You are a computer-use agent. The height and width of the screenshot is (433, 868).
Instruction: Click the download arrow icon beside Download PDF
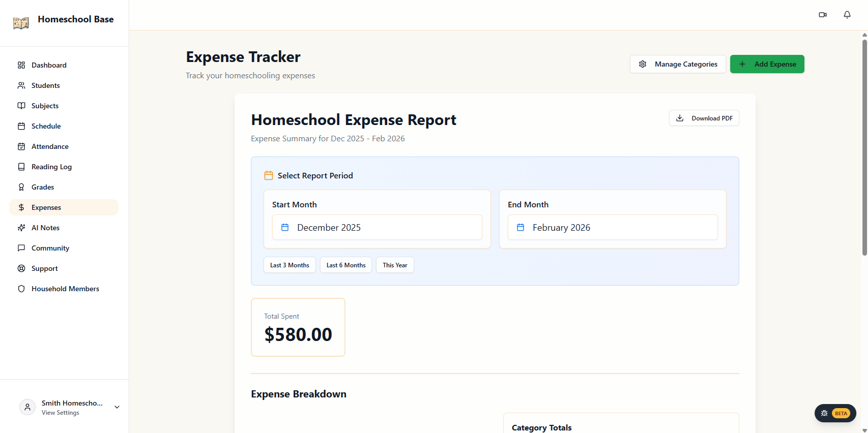tap(680, 118)
